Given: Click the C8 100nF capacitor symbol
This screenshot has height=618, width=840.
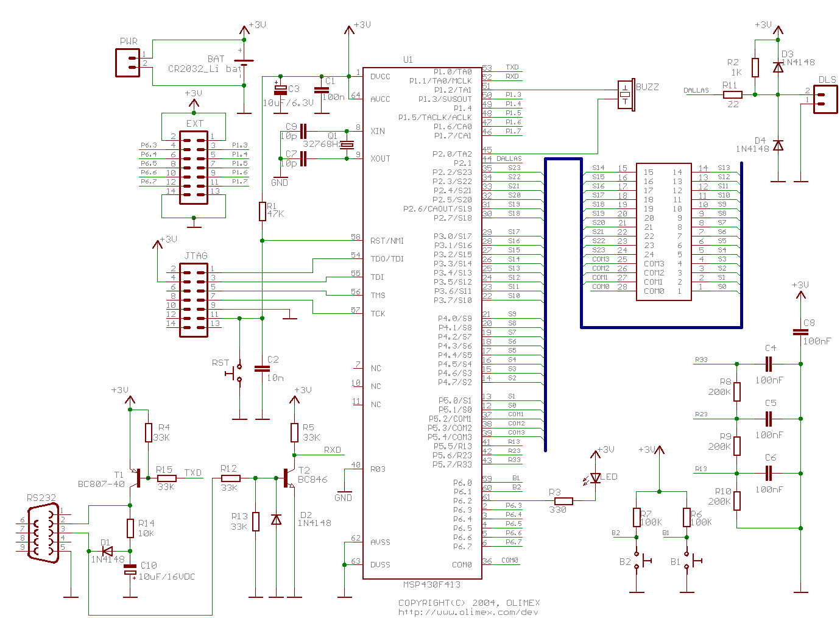Looking at the screenshot, I should (800, 332).
